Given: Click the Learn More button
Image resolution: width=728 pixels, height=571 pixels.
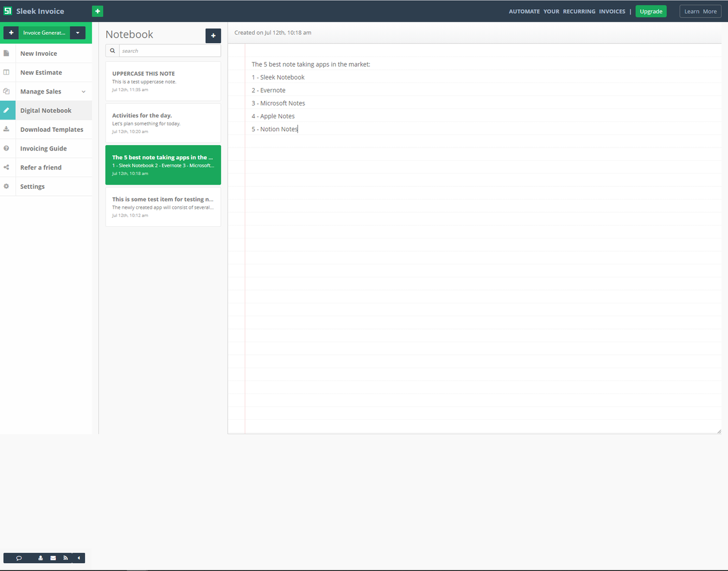Looking at the screenshot, I should tap(700, 11).
